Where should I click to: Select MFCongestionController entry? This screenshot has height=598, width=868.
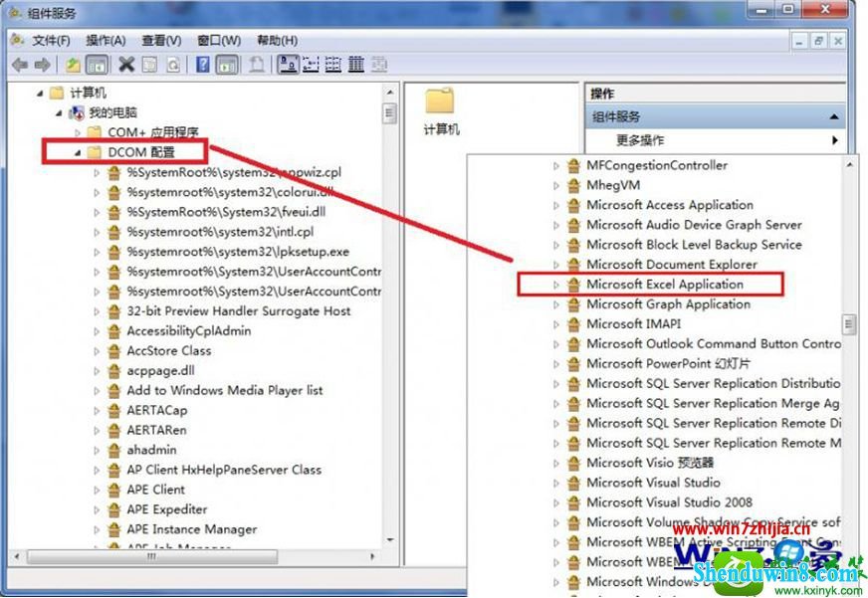tap(657, 165)
